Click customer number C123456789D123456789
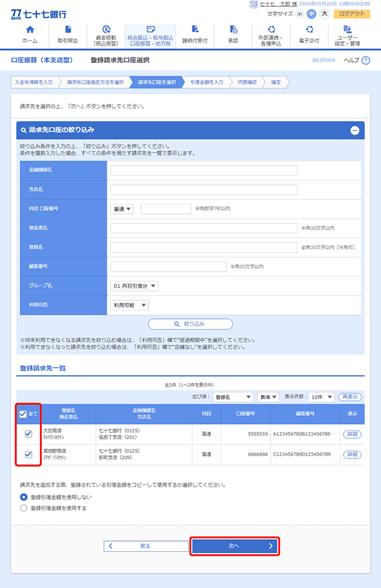Screen dimensions: 381x588 click(x=302, y=454)
